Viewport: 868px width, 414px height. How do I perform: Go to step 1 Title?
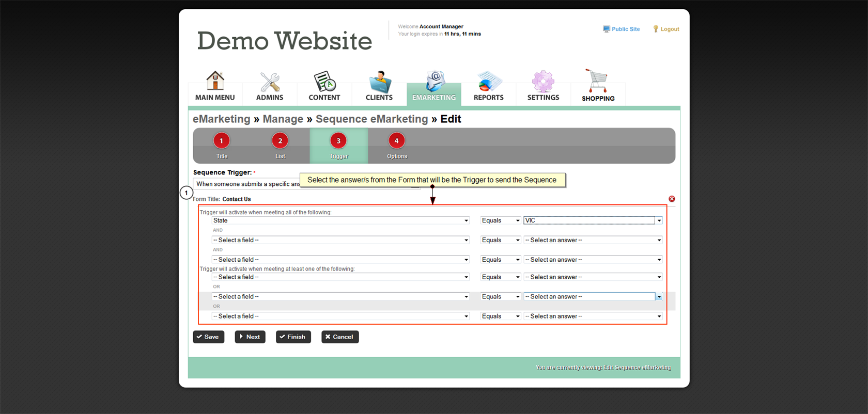[x=222, y=141]
